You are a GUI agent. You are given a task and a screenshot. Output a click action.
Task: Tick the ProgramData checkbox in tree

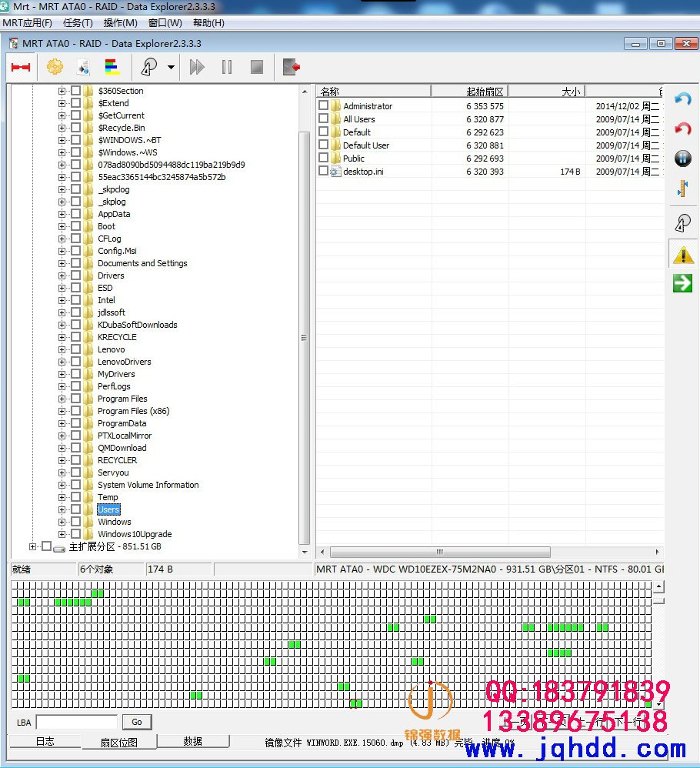coord(76,423)
